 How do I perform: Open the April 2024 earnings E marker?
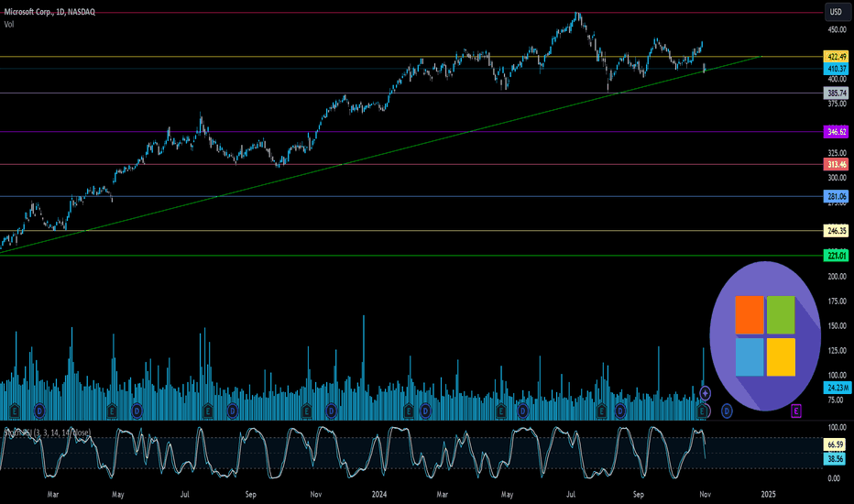[500, 411]
